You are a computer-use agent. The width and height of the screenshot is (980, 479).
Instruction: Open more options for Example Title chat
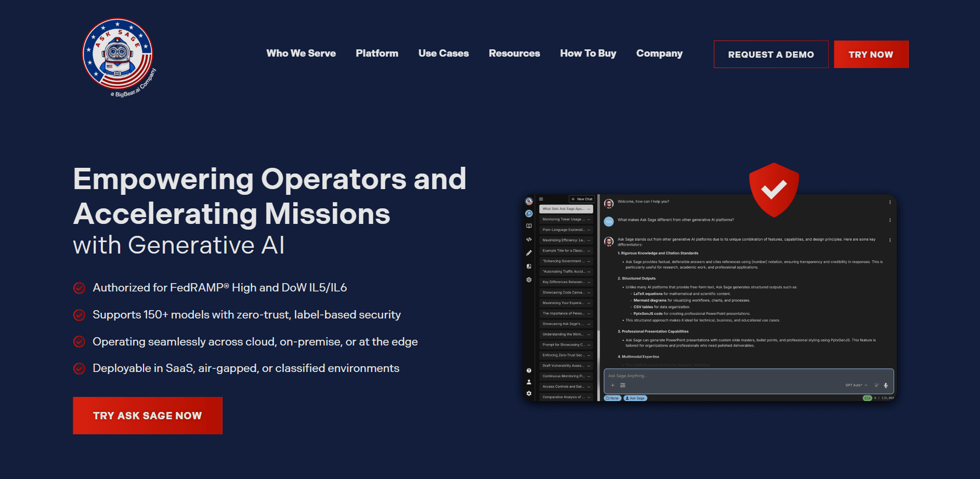(589, 251)
